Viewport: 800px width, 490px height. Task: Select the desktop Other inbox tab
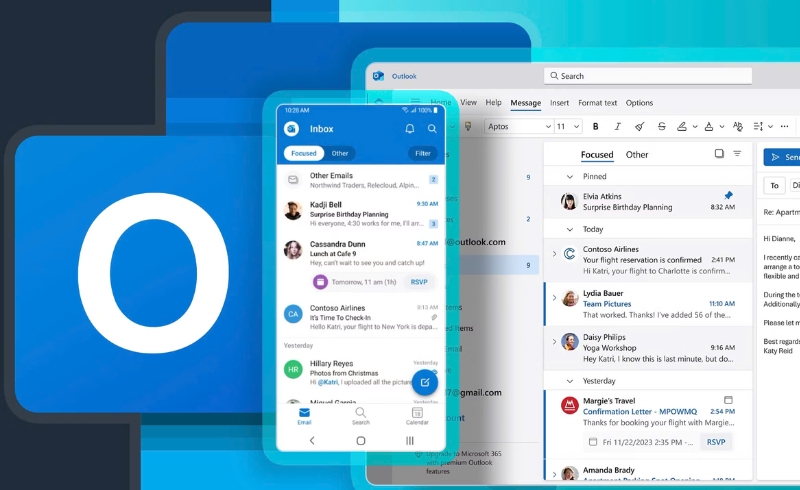pos(637,155)
